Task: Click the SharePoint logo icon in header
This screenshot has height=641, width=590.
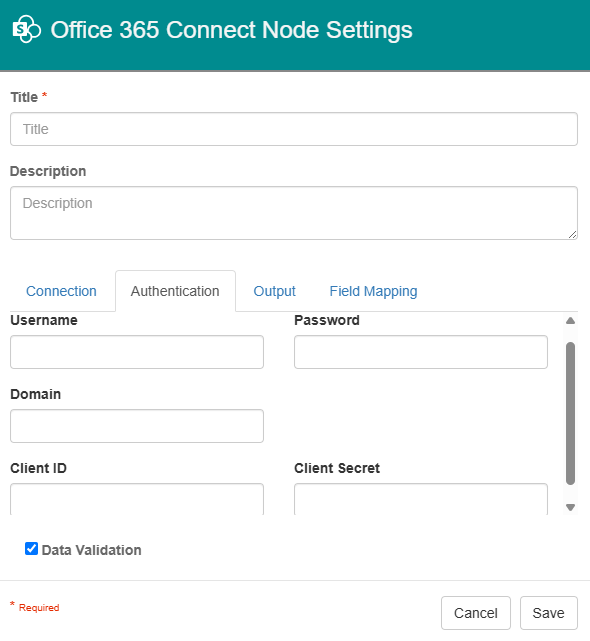Action: 27,29
